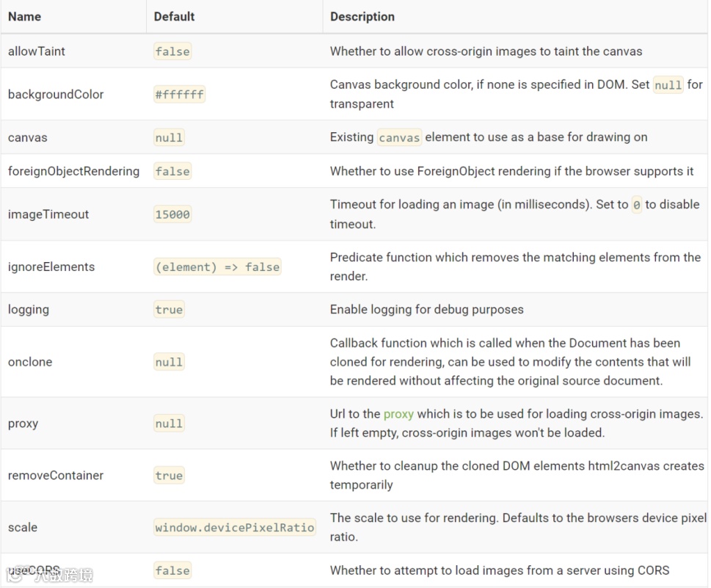Click the (element) => false code value

point(217,266)
